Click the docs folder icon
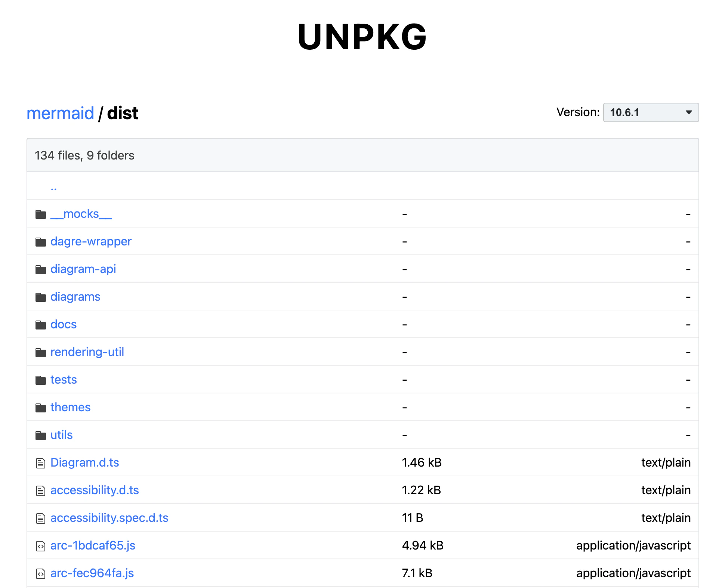 pyautogui.click(x=40, y=325)
